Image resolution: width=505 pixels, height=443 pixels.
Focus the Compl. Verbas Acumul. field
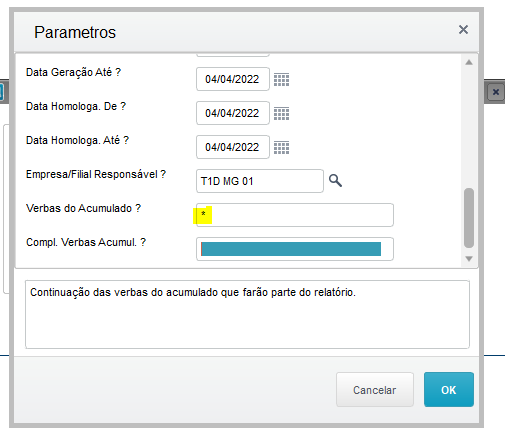295,249
